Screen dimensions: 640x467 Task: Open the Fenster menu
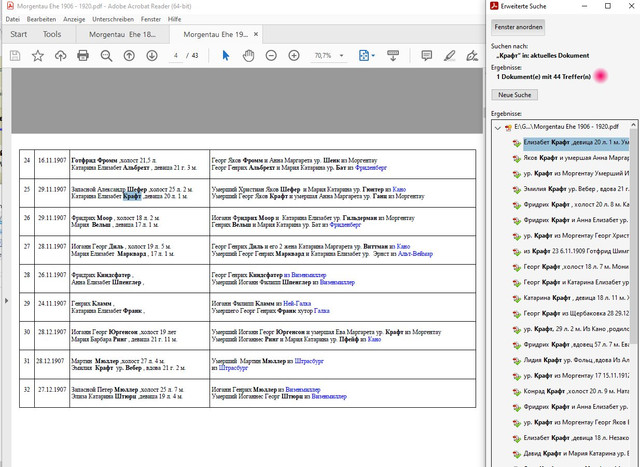point(151,19)
